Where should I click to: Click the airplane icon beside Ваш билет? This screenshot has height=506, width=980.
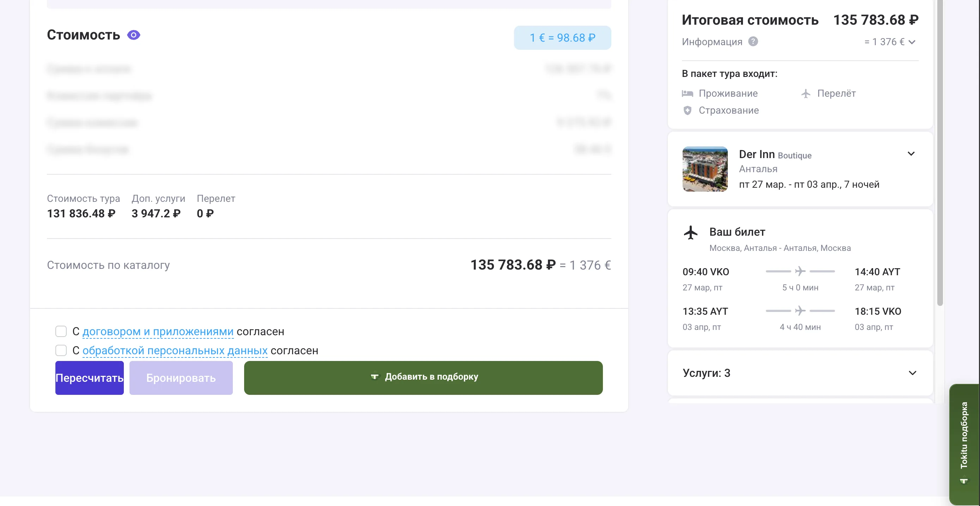[691, 233]
